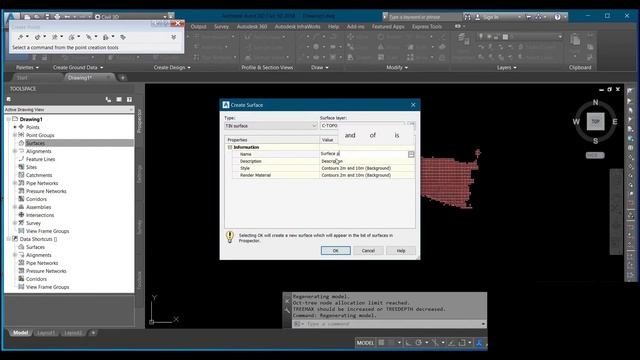The height and width of the screenshot is (360, 640).
Task: Select Surfaces under Data Shortcuts
Action: click(x=36, y=247)
